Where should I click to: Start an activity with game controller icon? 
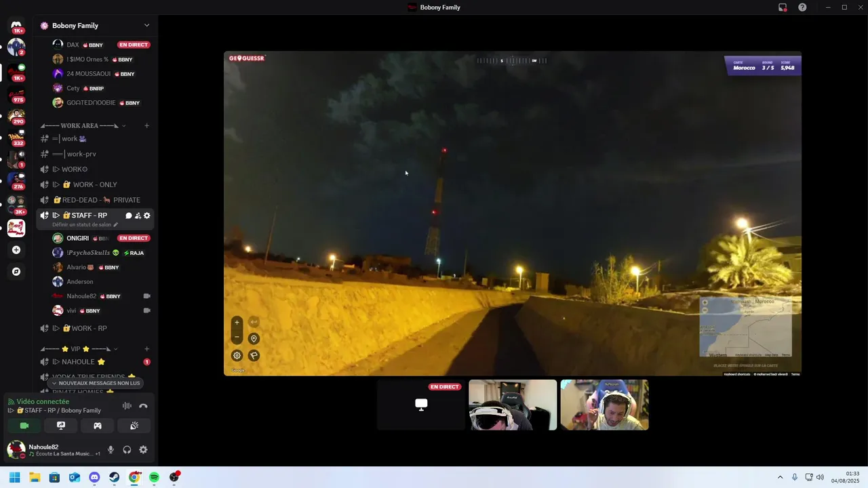pyautogui.click(x=98, y=426)
